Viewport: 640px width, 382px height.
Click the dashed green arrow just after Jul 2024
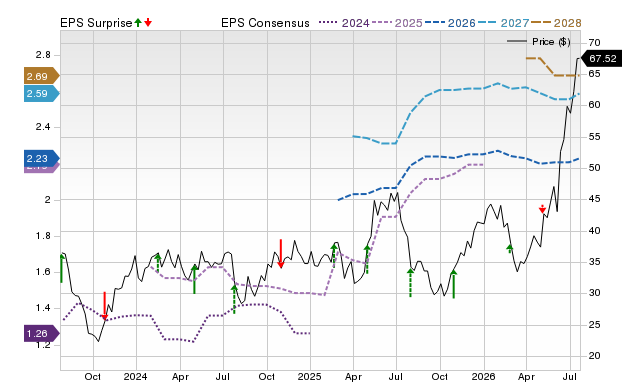pyautogui.click(x=234, y=299)
